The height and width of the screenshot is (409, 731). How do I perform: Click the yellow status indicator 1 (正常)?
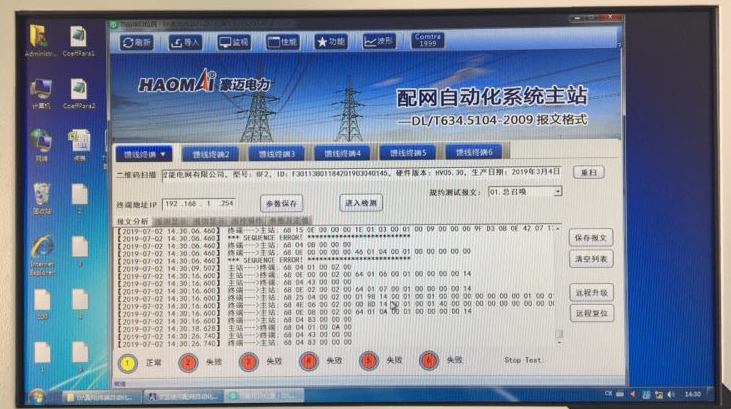coord(128,361)
